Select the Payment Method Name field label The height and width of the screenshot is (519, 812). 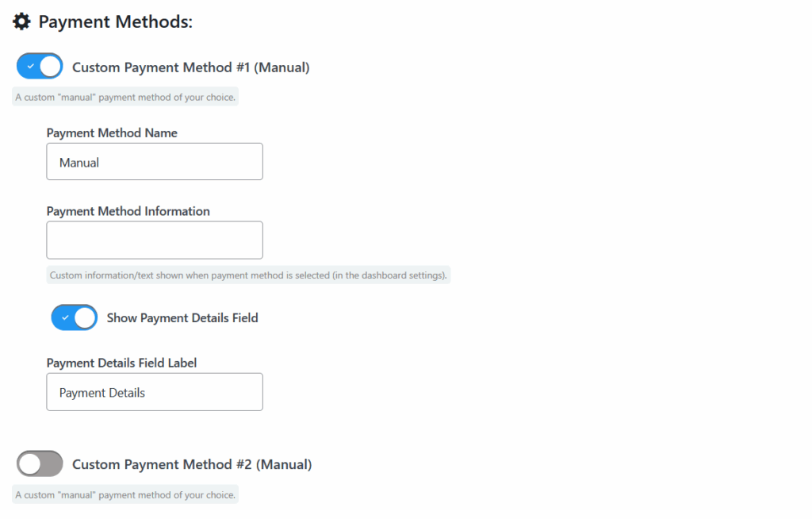click(x=112, y=133)
